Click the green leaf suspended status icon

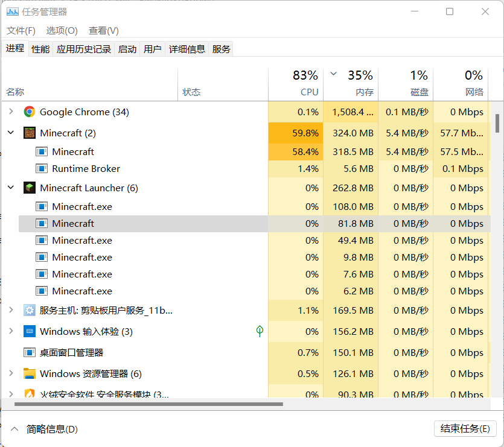coord(260,331)
